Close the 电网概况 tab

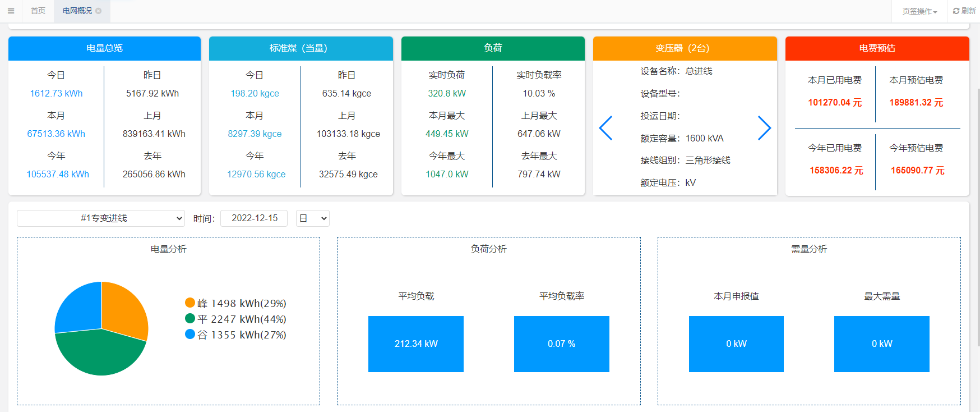click(99, 11)
